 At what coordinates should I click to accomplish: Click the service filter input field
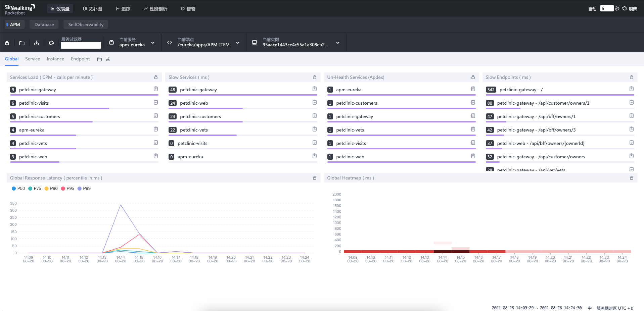tap(81, 45)
